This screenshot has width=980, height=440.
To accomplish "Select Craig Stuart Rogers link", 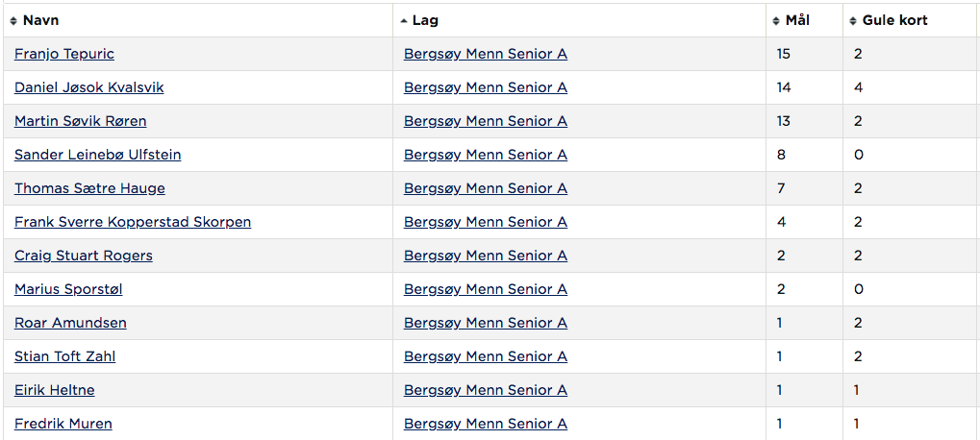I will point(83,257).
